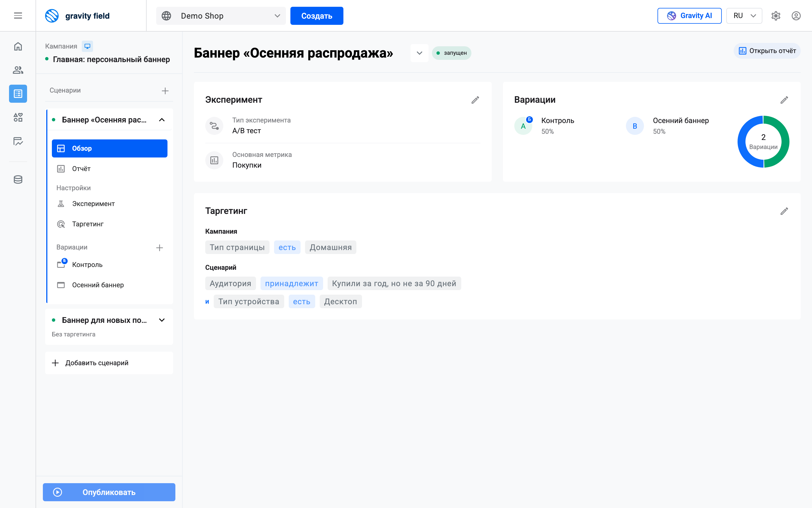Select the Обзор menu item
This screenshot has width=812, height=508.
pyautogui.click(x=109, y=148)
